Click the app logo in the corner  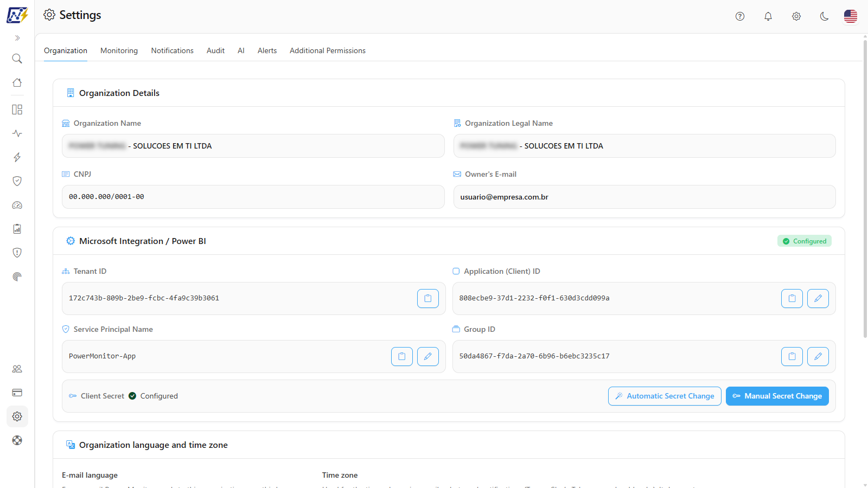(17, 15)
